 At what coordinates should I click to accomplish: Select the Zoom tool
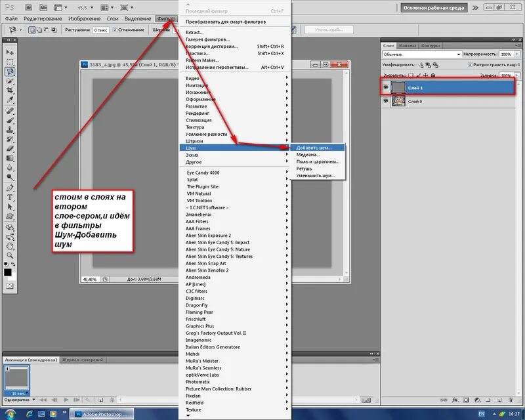click(x=10, y=255)
